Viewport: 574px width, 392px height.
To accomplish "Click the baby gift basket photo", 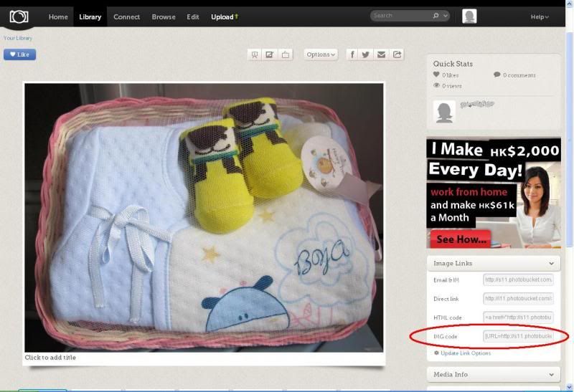I will tap(204, 217).
